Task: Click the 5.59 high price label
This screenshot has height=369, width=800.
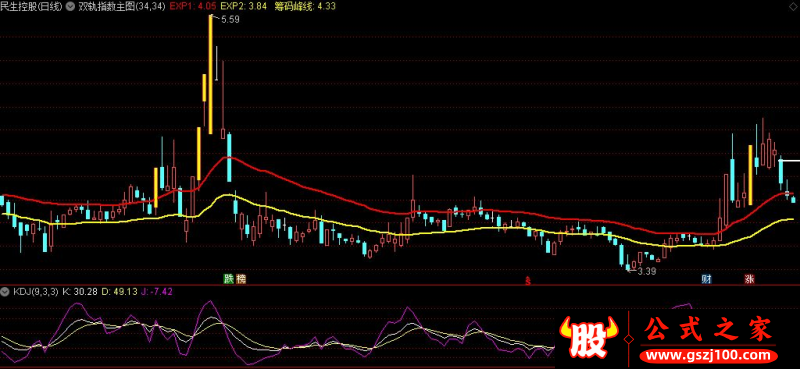Action: click(230, 19)
